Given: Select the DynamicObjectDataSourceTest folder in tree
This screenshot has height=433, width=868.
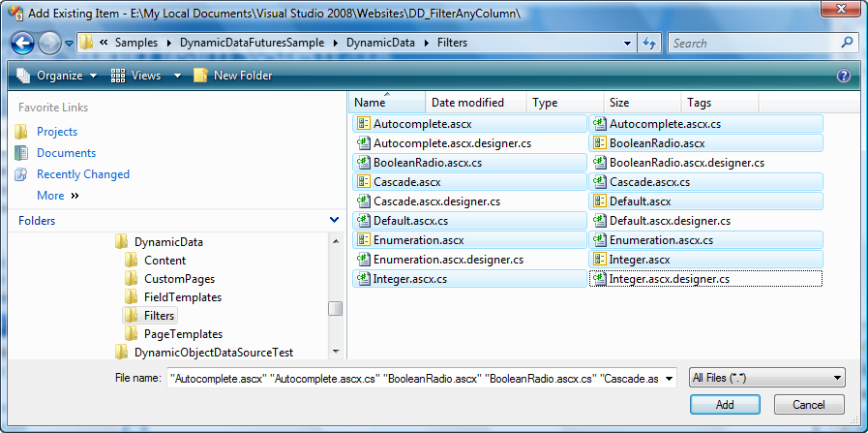Looking at the screenshot, I should click(214, 352).
